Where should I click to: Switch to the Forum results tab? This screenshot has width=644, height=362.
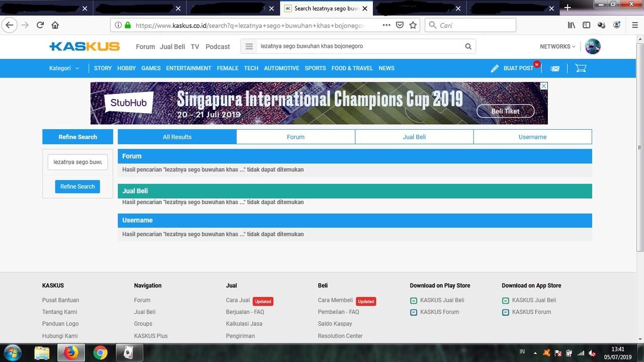tap(296, 137)
